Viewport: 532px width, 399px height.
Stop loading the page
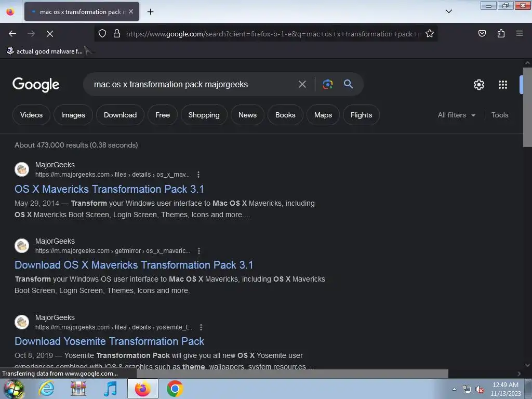[50, 34]
